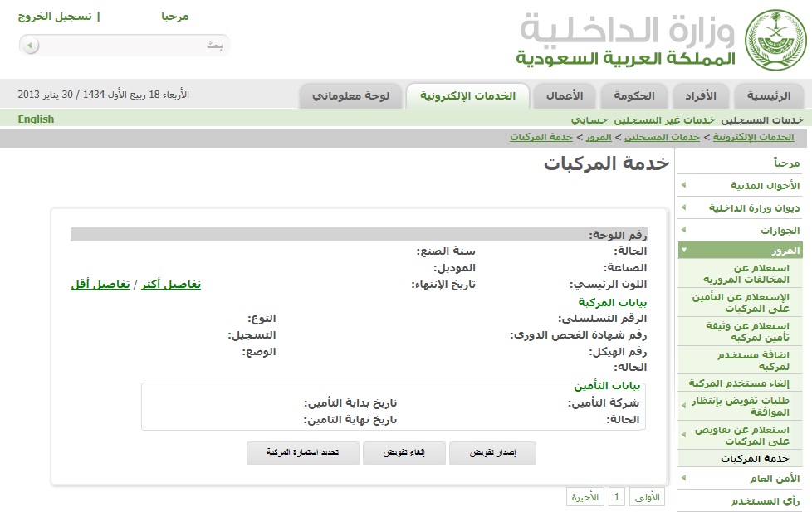Screen dimensions: 812x512
Task: Open الإستعلام عن التأمين على المركبات
Action: coord(741,303)
